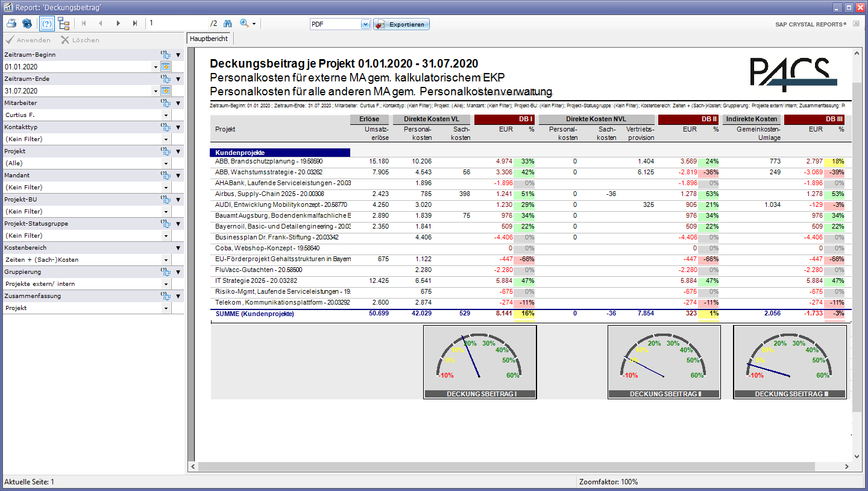Click the Zeitraum-Ende date field 31.07.2020
Viewport: 868px width, 491px height.
coord(77,91)
